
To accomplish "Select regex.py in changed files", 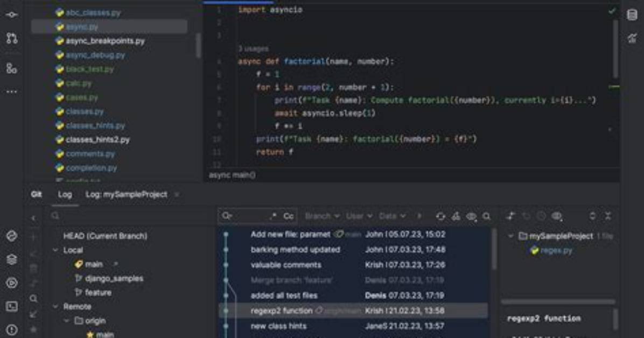I will pyautogui.click(x=556, y=250).
